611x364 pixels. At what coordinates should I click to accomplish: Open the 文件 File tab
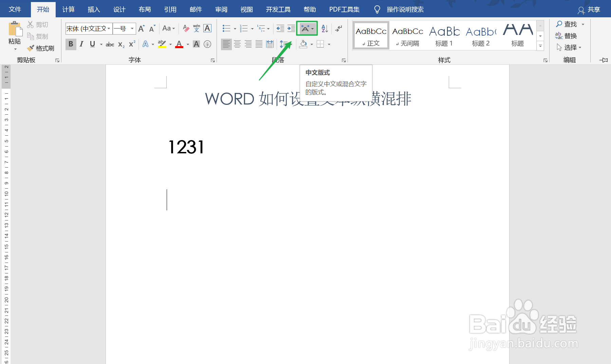[x=15, y=9]
